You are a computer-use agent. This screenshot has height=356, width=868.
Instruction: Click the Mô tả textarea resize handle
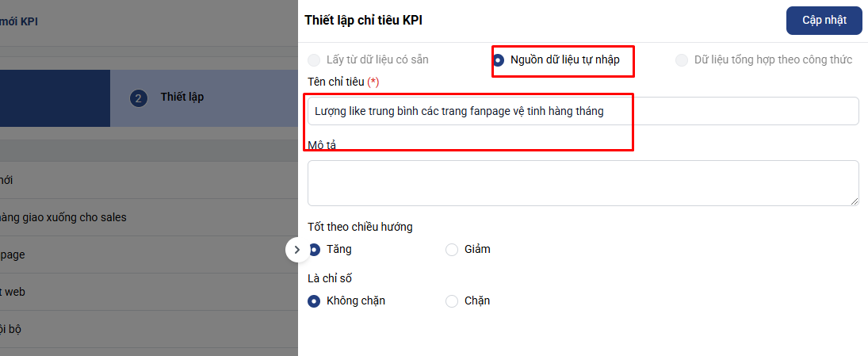854,201
